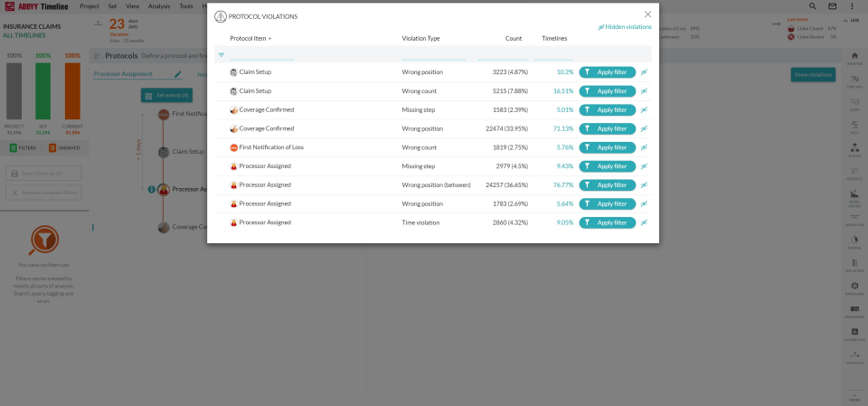
Task: Hide the Claim Setup wrong position violation
Action: click(644, 72)
